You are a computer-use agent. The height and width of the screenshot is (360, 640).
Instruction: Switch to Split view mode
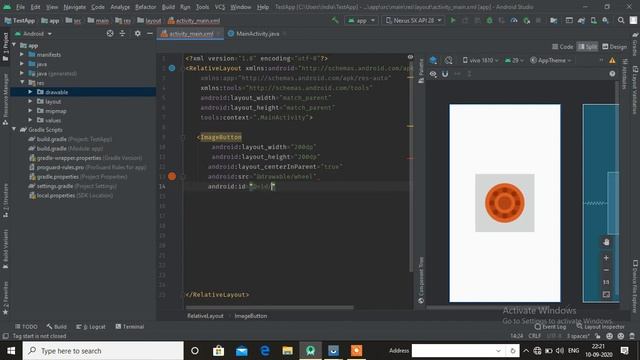[587, 47]
